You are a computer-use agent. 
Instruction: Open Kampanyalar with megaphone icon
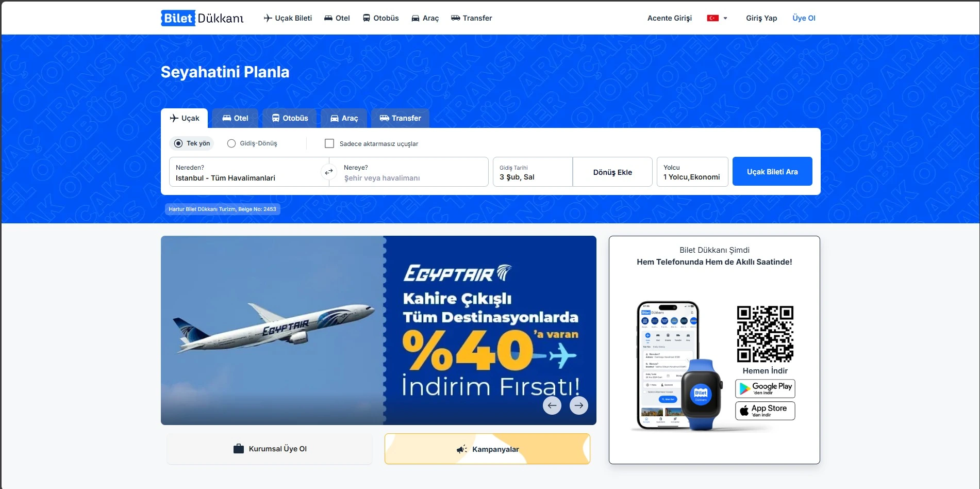click(x=487, y=449)
